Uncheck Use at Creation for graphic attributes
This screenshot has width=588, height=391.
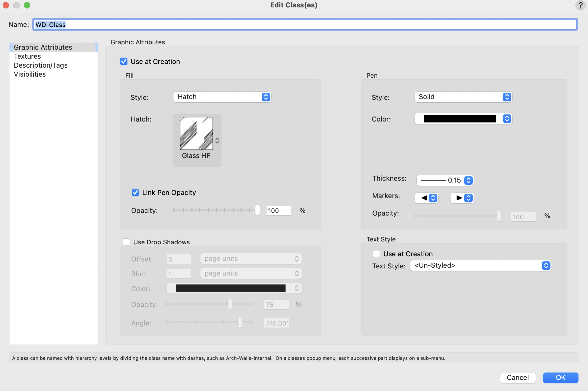tap(124, 62)
